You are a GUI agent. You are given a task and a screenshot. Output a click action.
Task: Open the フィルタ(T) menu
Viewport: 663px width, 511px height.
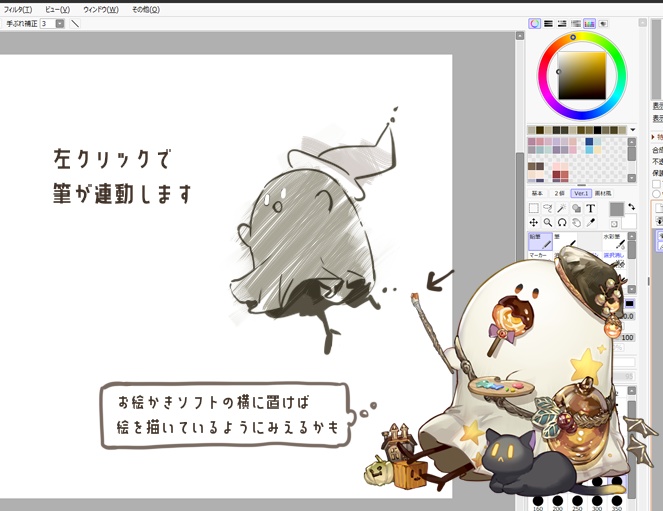click(18, 9)
